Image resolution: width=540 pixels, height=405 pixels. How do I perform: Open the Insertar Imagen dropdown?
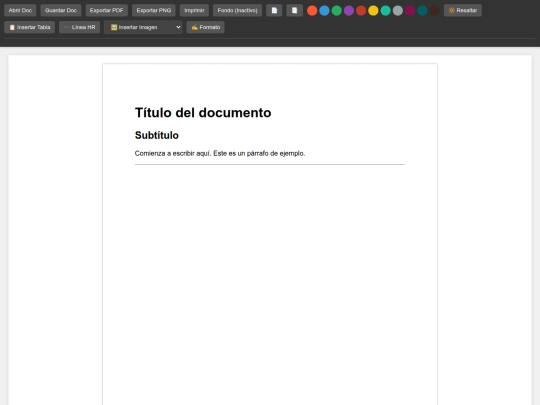tap(143, 27)
